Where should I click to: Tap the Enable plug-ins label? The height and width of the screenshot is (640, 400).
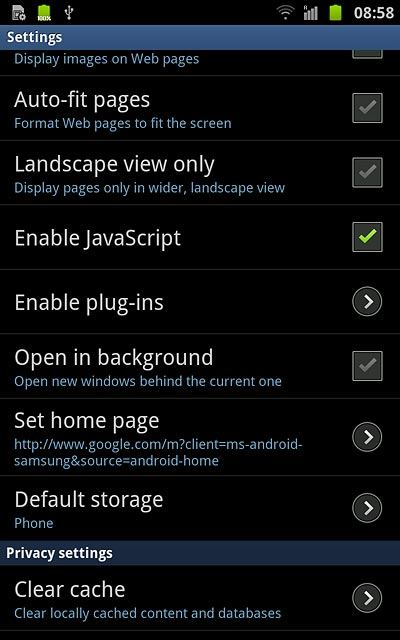pyautogui.click(x=89, y=303)
